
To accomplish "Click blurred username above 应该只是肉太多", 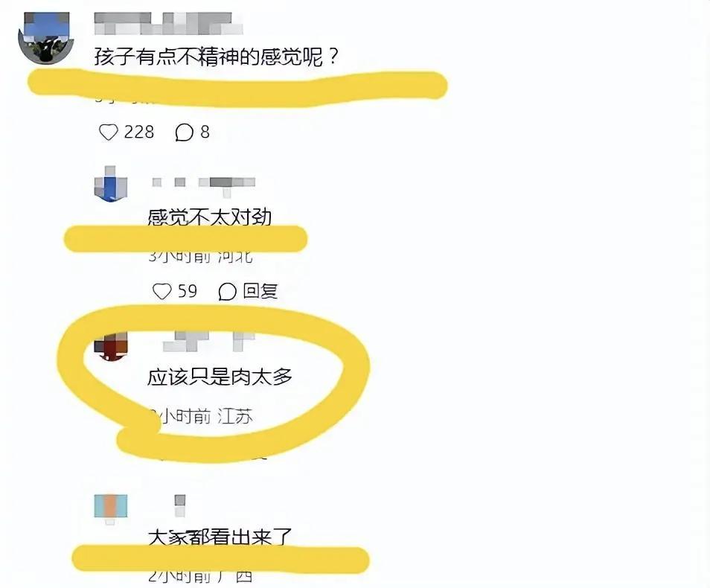I will click(208, 342).
